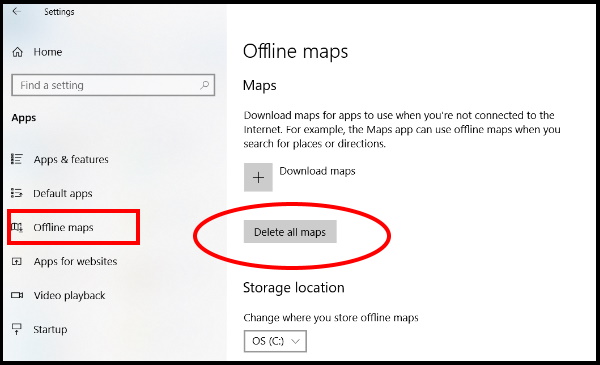
Task: Click 'Change where you store offline maps' text
Action: 331,318
